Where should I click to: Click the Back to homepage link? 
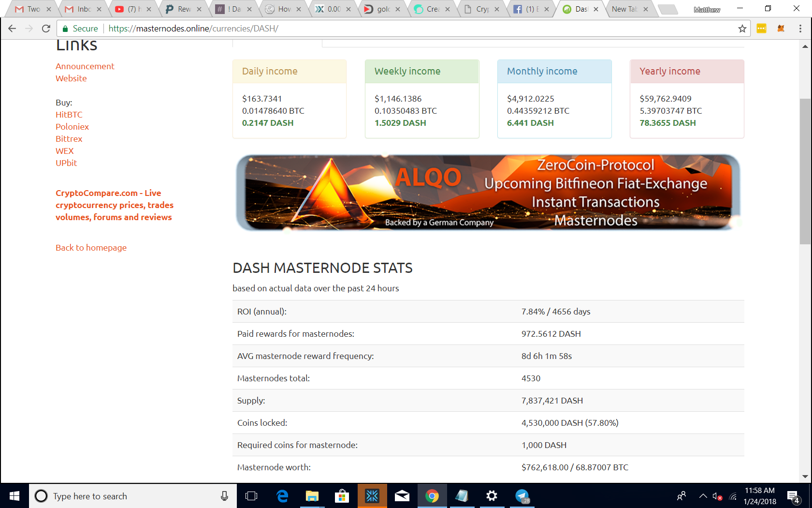tap(91, 248)
